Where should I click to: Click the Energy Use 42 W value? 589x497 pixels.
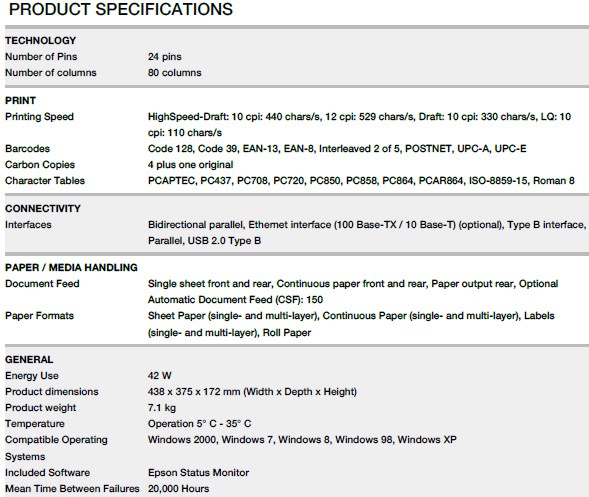pyautogui.click(x=160, y=376)
